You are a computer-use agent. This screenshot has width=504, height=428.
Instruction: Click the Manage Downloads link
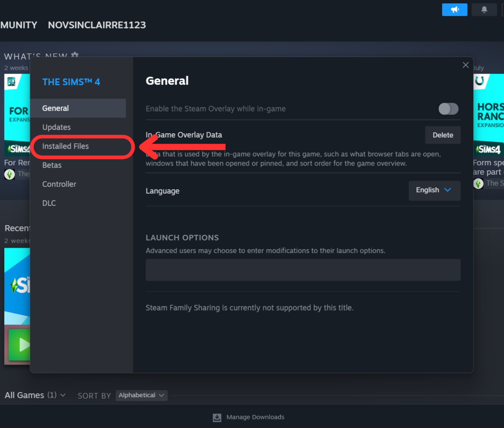click(255, 417)
